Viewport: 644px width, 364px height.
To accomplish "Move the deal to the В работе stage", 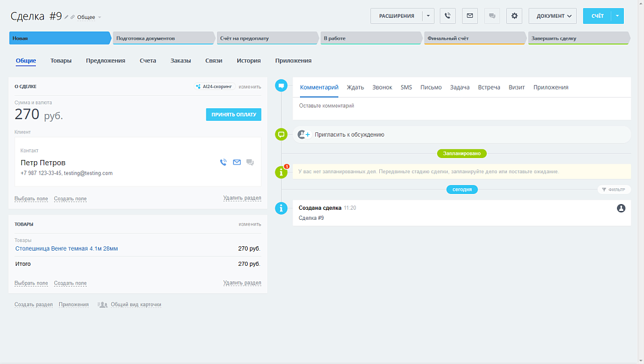I will point(371,38).
